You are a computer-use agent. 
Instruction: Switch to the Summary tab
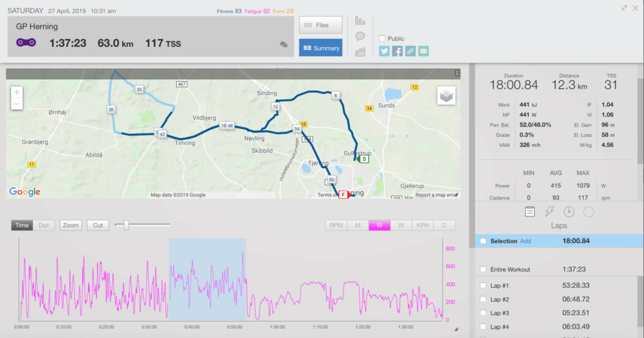(321, 48)
